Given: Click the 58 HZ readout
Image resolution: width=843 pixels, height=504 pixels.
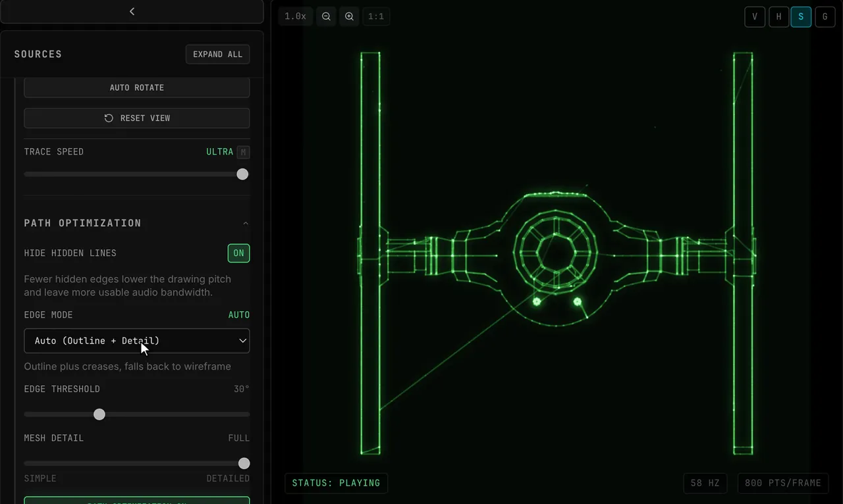Looking at the screenshot, I should pos(705,483).
